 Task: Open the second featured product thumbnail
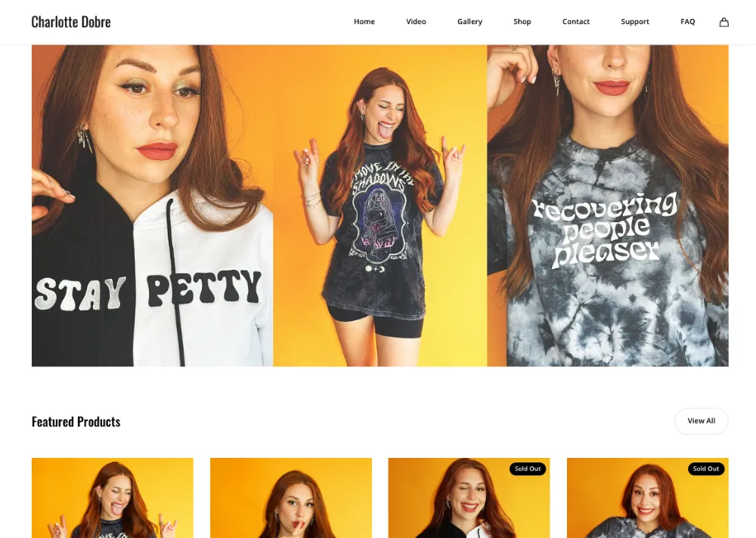click(291, 498)
